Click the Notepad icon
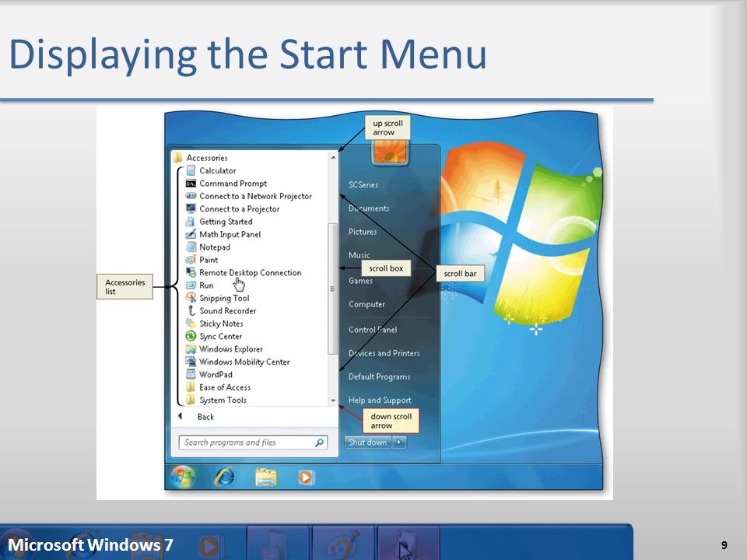 (191, 247)
